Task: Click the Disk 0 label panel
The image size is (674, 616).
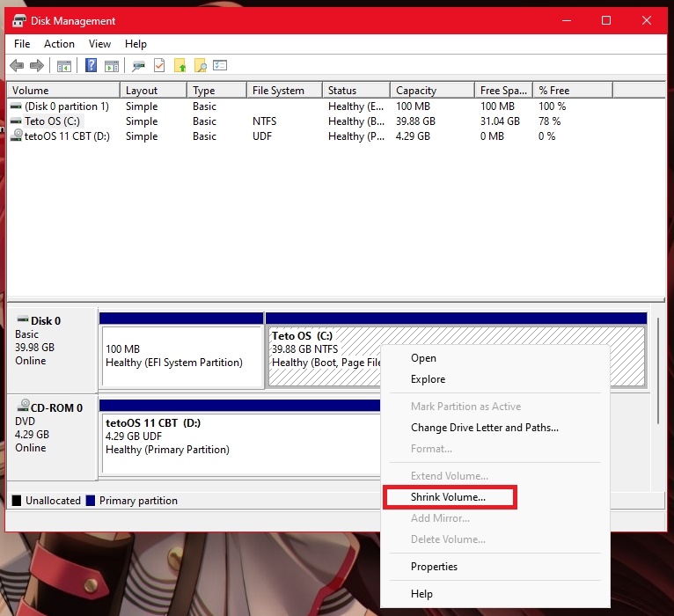Action: click(52, 348)
